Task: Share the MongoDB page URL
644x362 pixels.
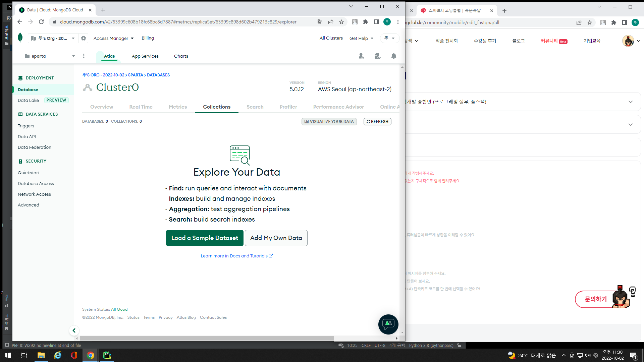Action: pyautogui.click(x=331, y=22)
